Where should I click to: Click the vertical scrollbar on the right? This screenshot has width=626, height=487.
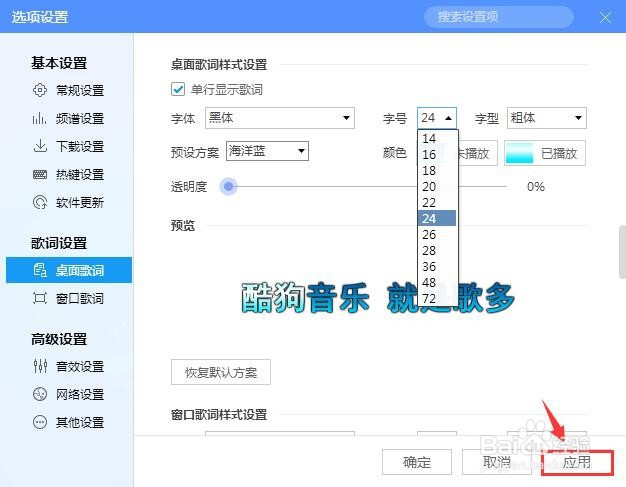tap(622, 251)
